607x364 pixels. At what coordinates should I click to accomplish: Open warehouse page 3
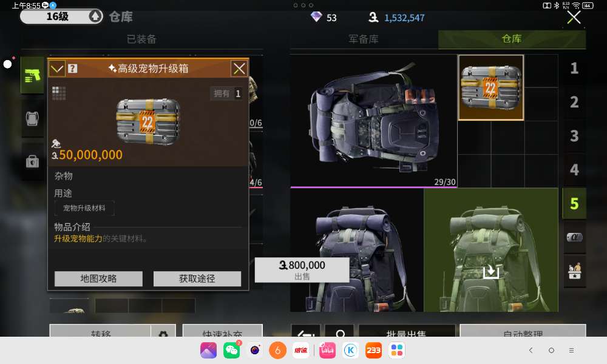pos(574,136)
